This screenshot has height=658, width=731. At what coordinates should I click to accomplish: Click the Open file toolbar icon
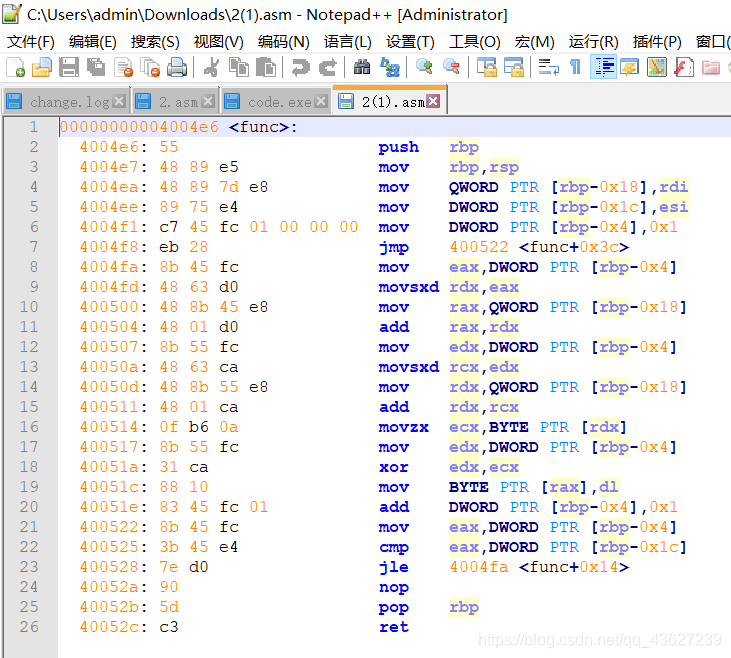(x=42, y=67)
